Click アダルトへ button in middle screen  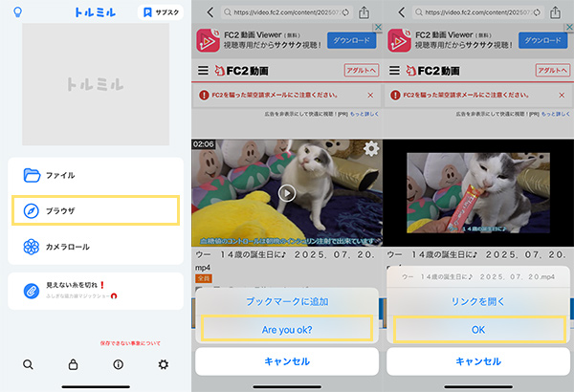tap(362, 71)
